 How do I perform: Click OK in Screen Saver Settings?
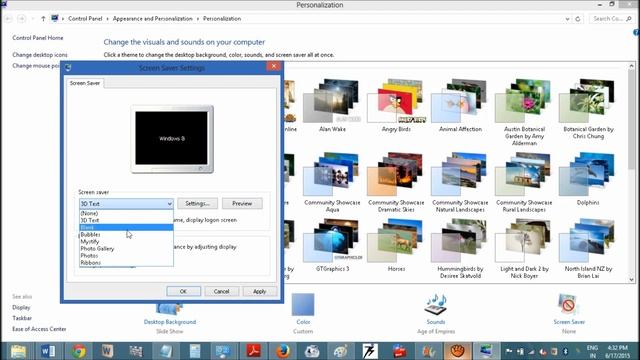coord(183,291)
